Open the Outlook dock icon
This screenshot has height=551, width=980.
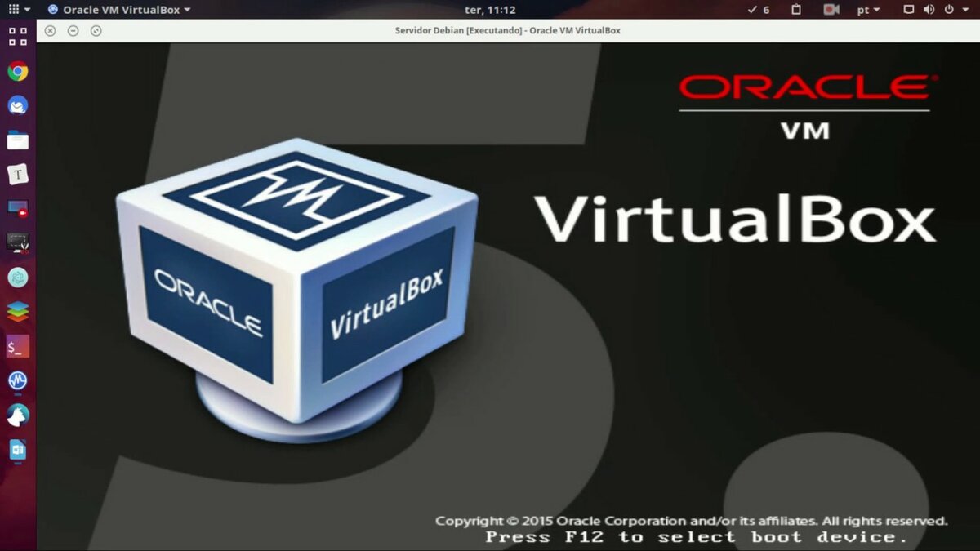(x=18, y=450)
